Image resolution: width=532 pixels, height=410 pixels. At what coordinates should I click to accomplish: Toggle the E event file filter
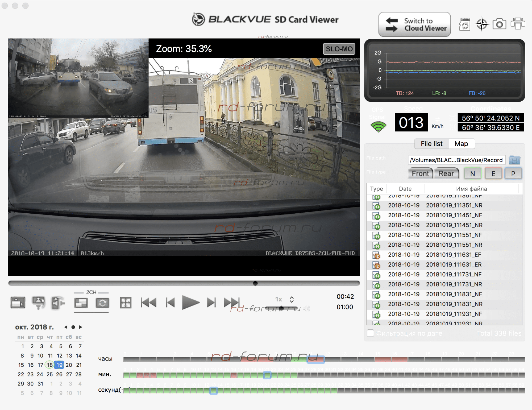pos(493,173)
